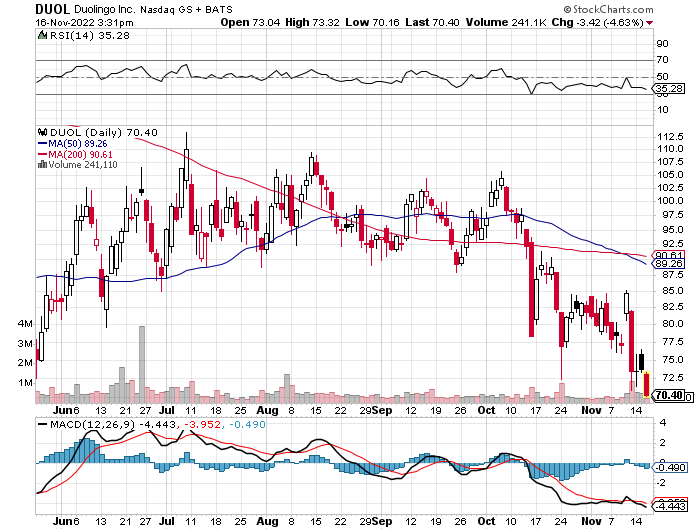
Task: Click the Aug label on price chart axis
Action: point(267,410)
